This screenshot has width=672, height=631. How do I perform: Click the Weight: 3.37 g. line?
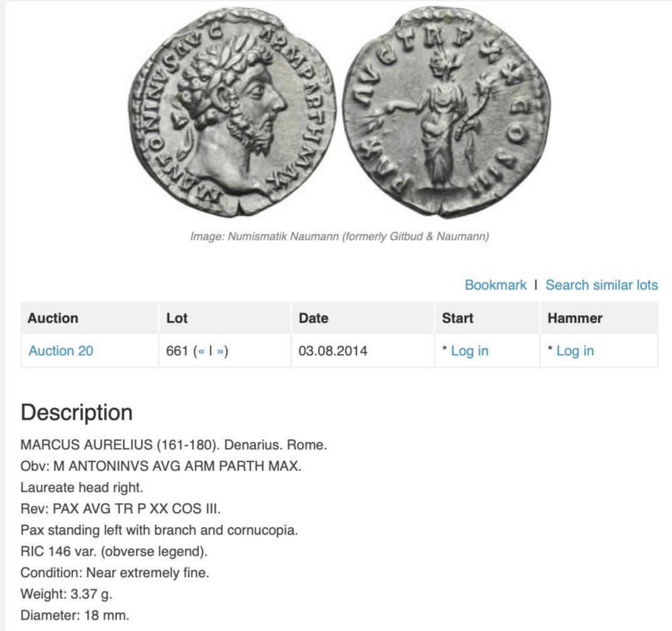tap(66, 594)
